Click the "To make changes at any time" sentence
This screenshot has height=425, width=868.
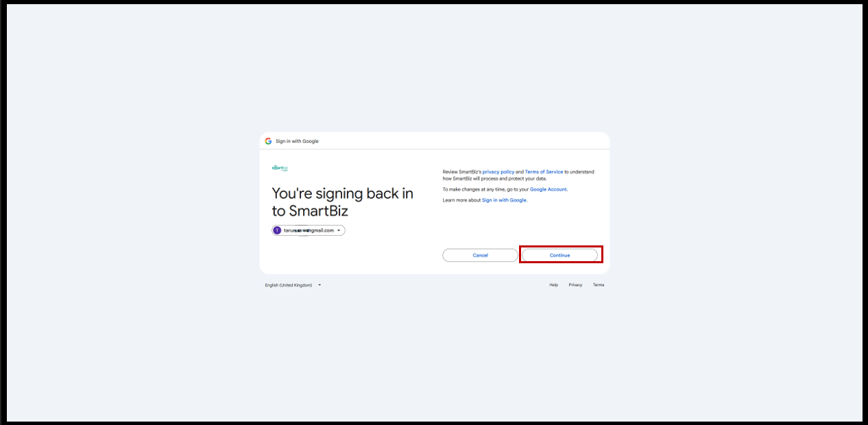pos(480,189)
